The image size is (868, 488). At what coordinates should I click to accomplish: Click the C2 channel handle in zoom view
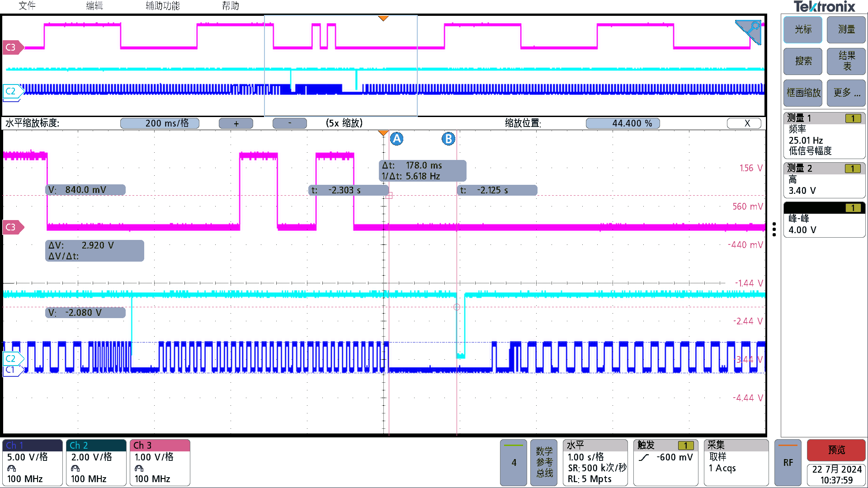click(13, 359)
